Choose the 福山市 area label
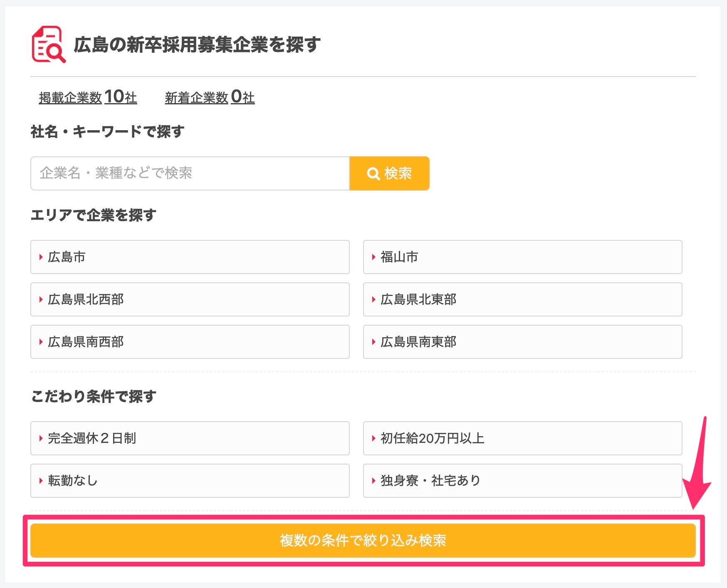The height and width of the screenshot is (588, 727). tap(399, 257)
